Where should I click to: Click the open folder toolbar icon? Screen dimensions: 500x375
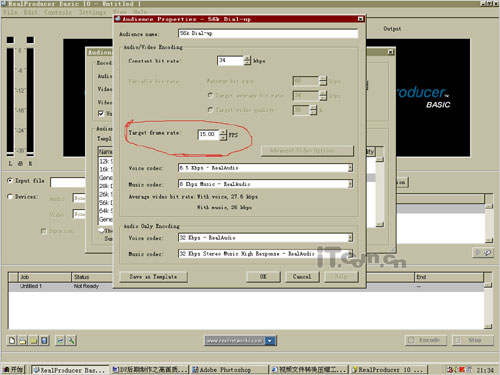[23, 340]
